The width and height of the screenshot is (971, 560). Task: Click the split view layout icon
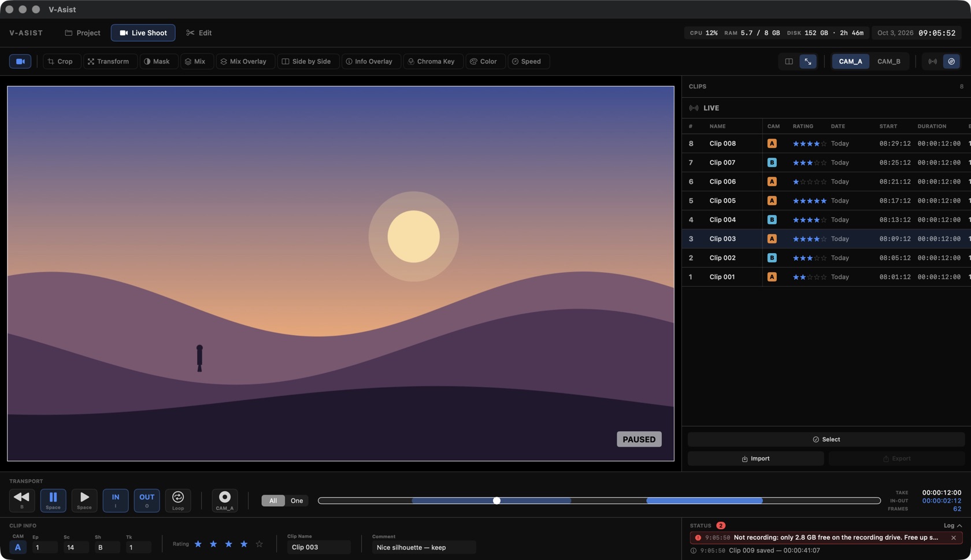point(789,61)
